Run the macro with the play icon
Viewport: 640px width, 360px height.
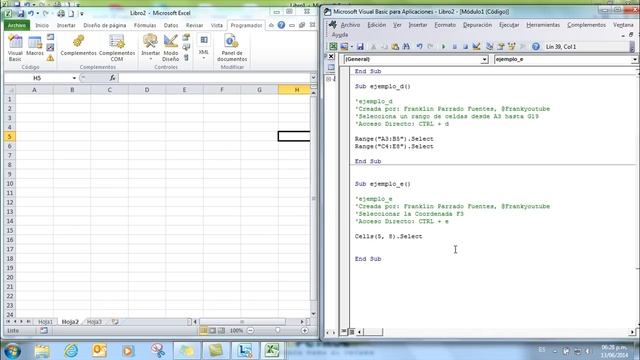coord(443,47)
